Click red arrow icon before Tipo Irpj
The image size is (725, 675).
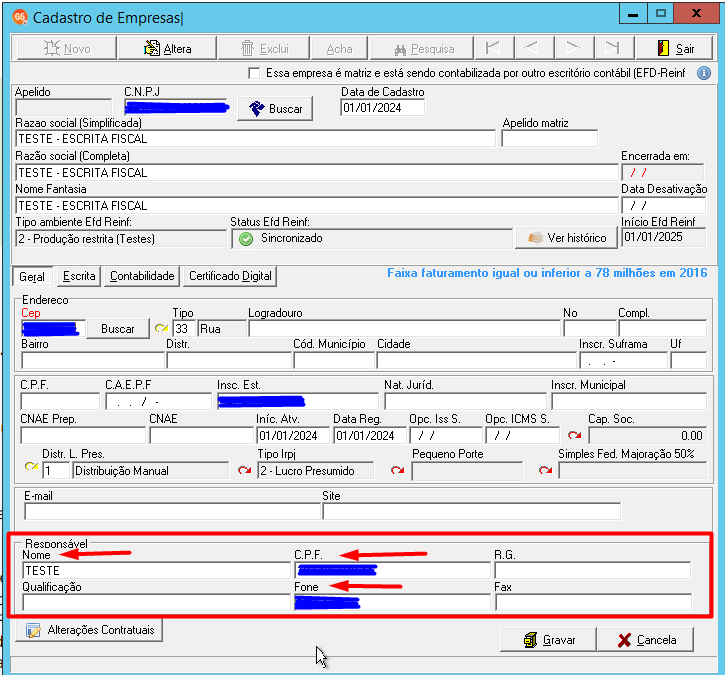point(244,471)
